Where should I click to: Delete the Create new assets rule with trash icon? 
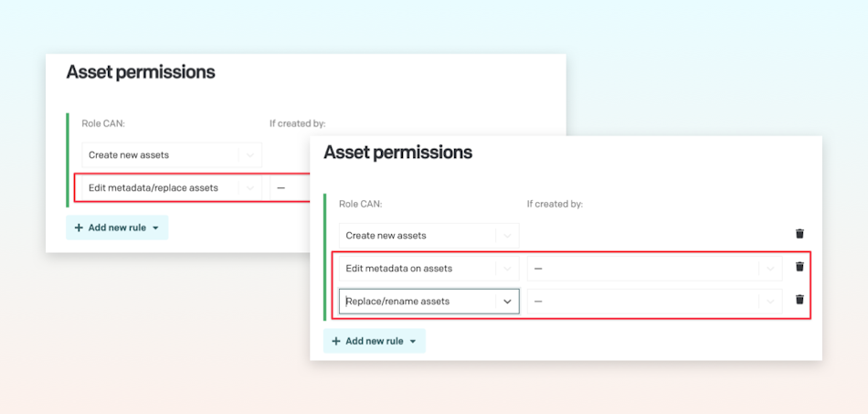799,234
